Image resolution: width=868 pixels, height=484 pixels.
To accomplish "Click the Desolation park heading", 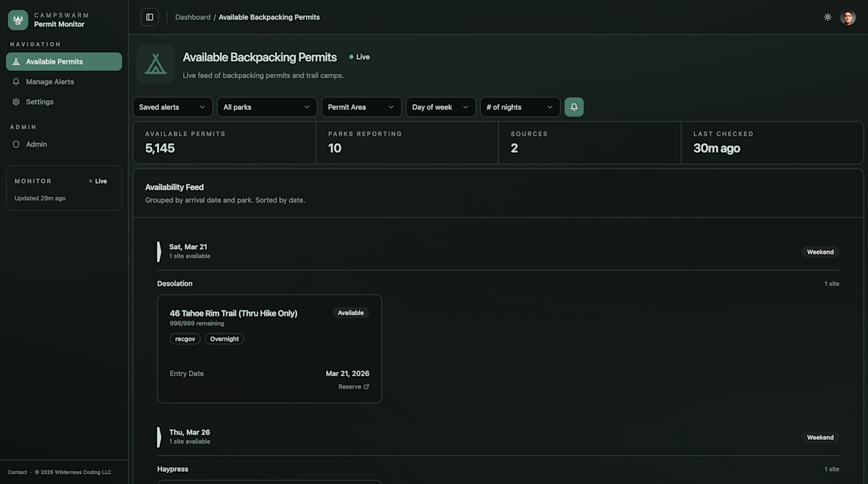I will [175, 284].
